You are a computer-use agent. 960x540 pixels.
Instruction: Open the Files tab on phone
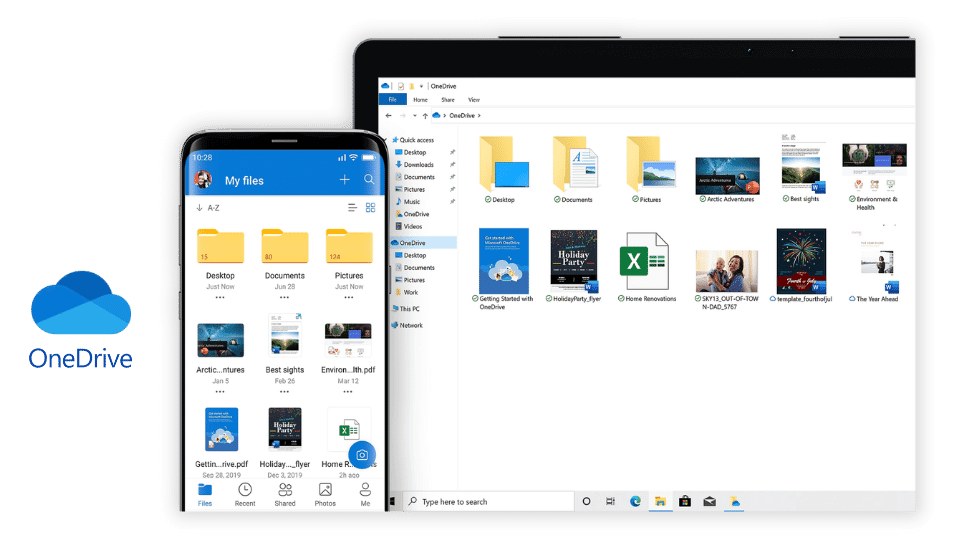[205, 495]
